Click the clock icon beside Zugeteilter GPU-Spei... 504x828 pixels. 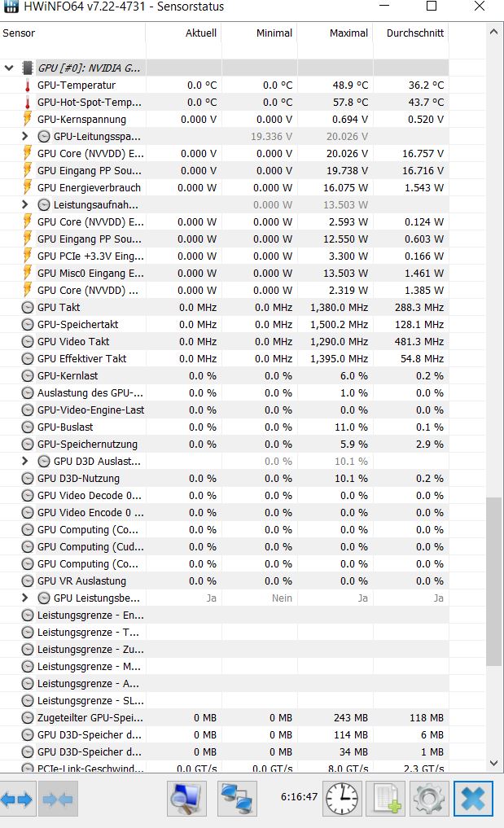point(28,717)
